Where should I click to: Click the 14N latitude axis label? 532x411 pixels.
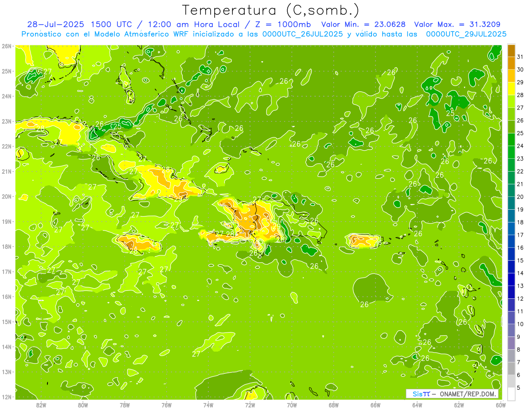click(x=6, y=347)
